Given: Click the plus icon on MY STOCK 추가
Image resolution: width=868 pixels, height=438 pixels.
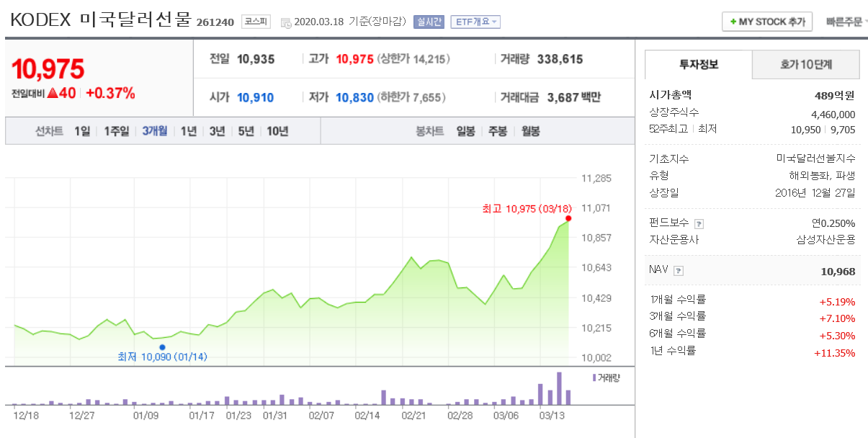Looking at the screenshot, I should tap(735, 21).
